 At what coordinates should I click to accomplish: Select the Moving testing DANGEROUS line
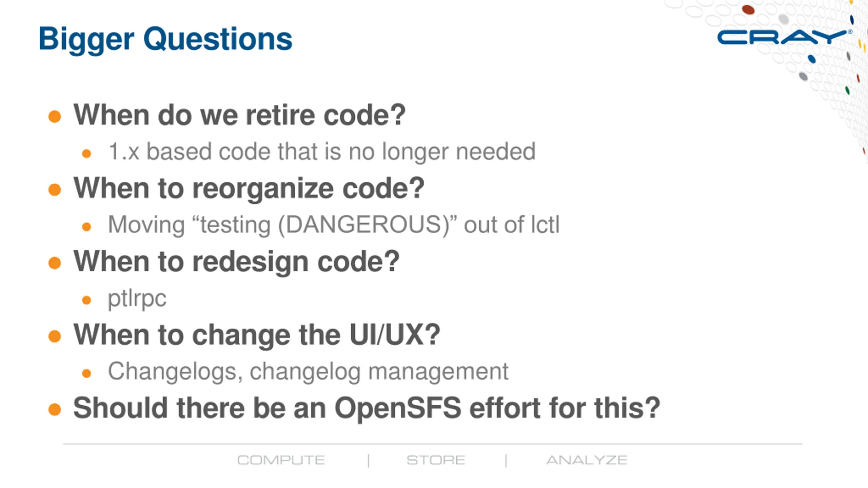[x=334, y=225]
